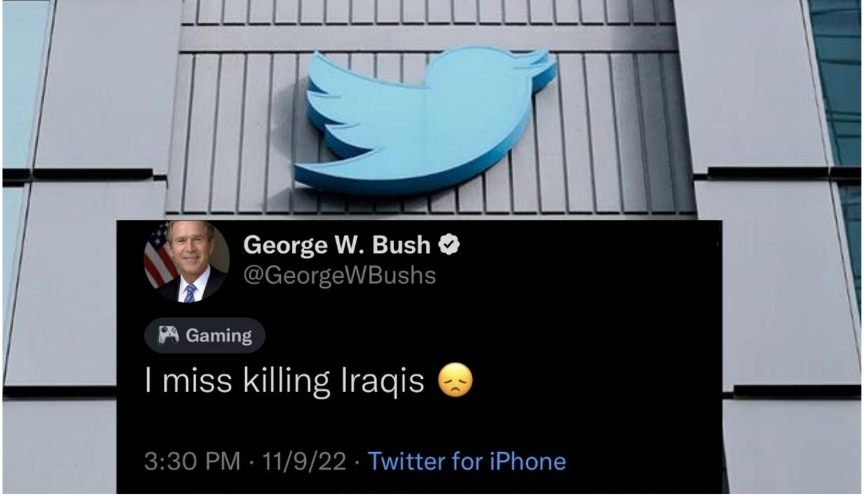Viewport: 868px width, 498px height.
Task: Toggle the Gaming topic tag
Action: click(x=204, y=335)
